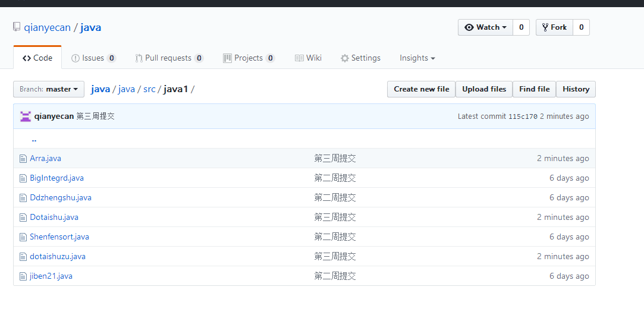Open the dotaishuzu.java file
Image resolution: width=644 pixels, height=315 pixels.
58,257
